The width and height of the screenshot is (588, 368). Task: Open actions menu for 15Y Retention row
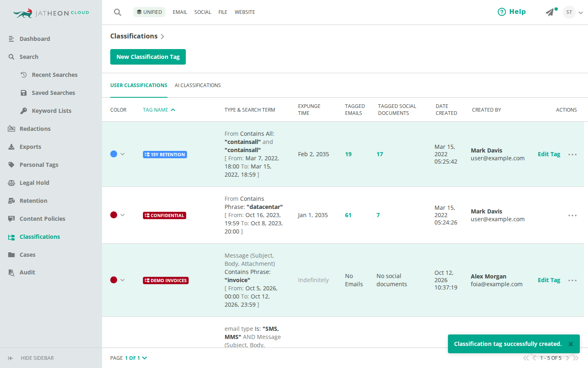(572, 155)
